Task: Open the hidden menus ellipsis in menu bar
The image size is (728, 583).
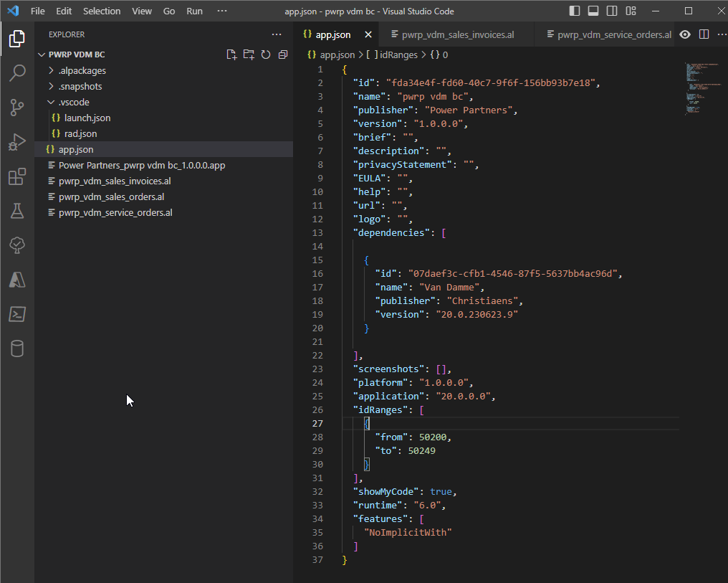Action: click(222, 11)
